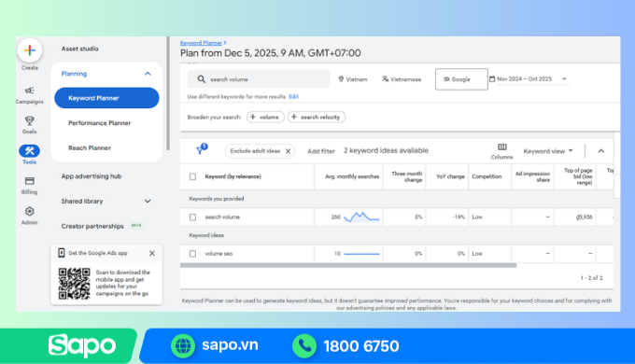Click the search volume trend sparkline

click(x=361, y=217)
